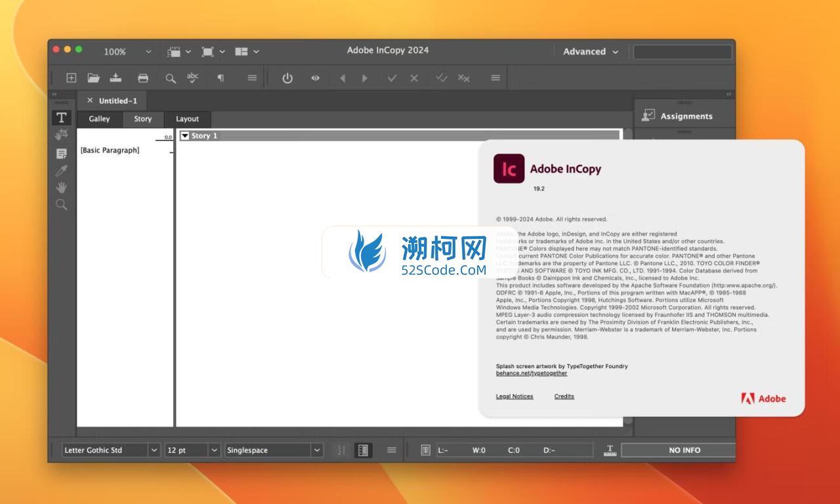This screenshot has width=840, height=504.
Task: Click the Adobe InCopy Ic logo
Action: (509, 169)
